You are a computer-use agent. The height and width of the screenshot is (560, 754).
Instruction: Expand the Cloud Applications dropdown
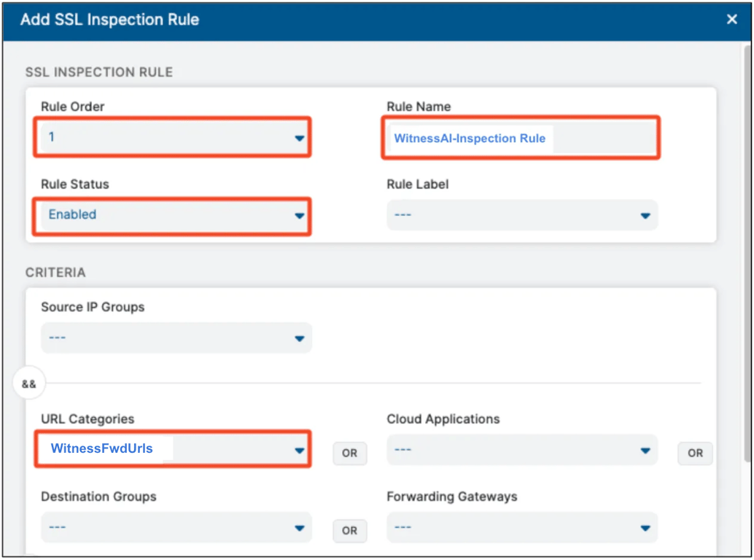coord(521,450)
